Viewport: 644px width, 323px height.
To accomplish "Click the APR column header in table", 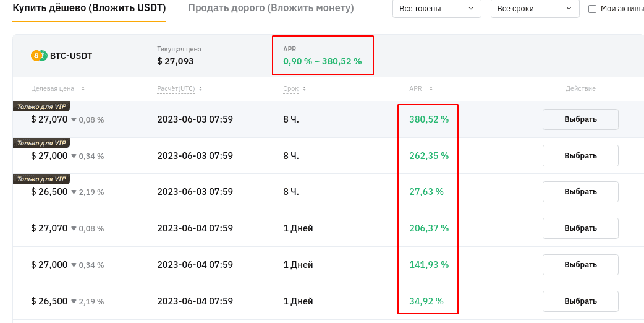I will tap(415, 88).
